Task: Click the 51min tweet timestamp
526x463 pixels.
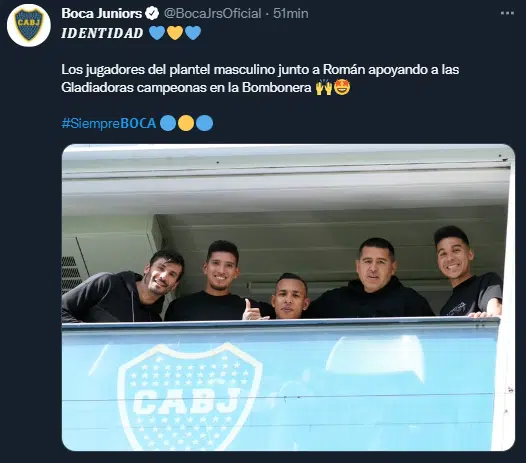Action: pyautogui.click(x=291, y=13)
